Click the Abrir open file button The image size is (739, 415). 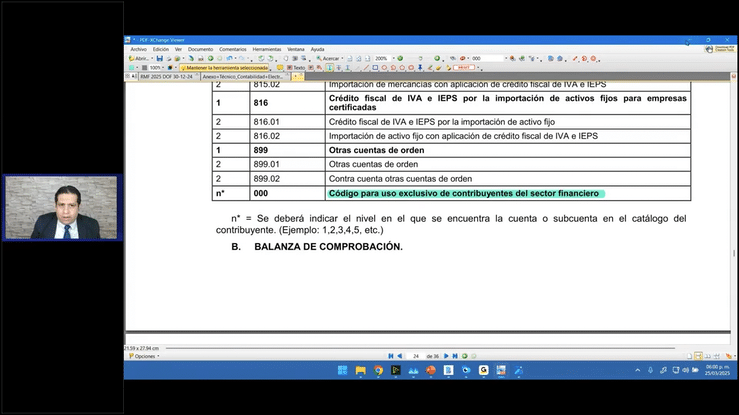(x=139, y=58)
